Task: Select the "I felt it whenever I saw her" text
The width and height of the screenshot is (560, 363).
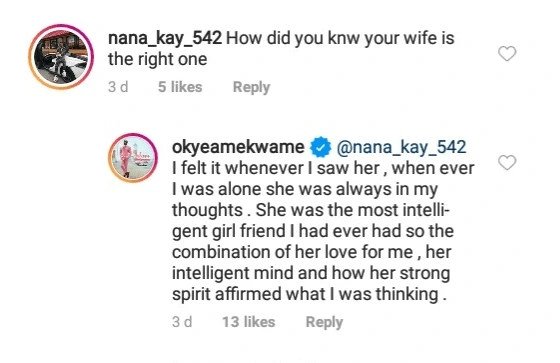Action: (x=276, y=168)
